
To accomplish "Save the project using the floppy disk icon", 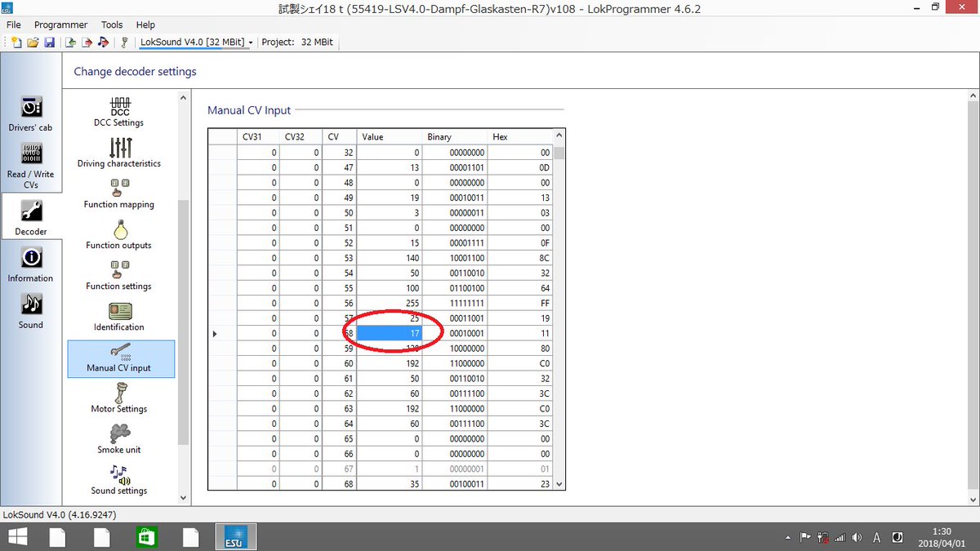I will pos(49,42).
